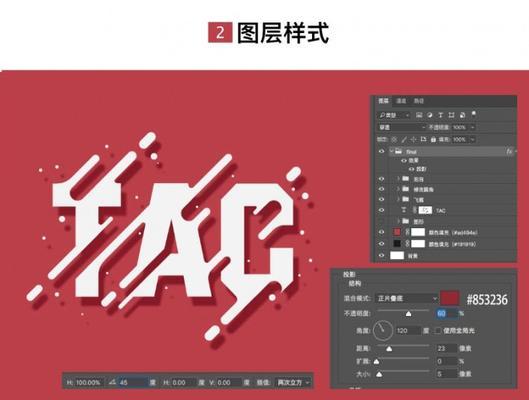Click the rotation field showing 45
Screen dimensions: 529x400
pos(133,382)
